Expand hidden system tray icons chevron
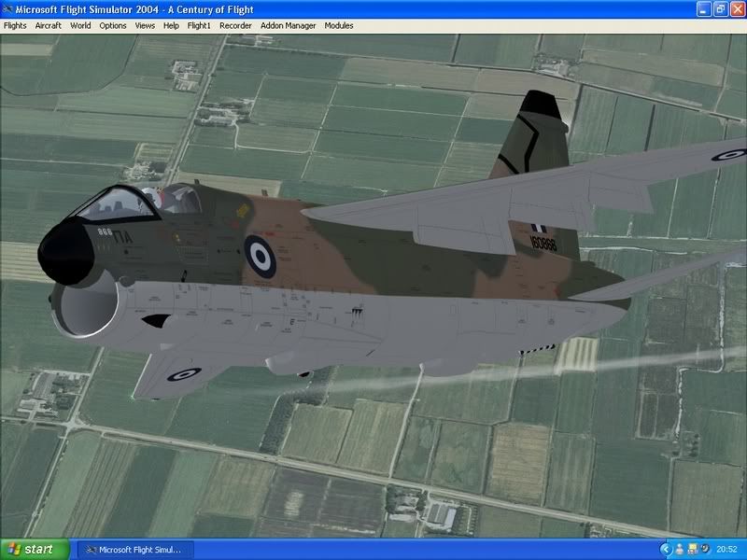 pos(666,550)
